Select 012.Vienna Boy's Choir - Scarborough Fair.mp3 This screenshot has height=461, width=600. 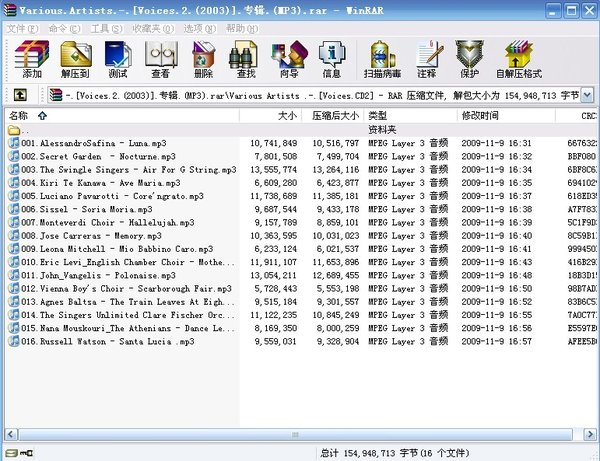pyautogui.click(x=126, y=288)
